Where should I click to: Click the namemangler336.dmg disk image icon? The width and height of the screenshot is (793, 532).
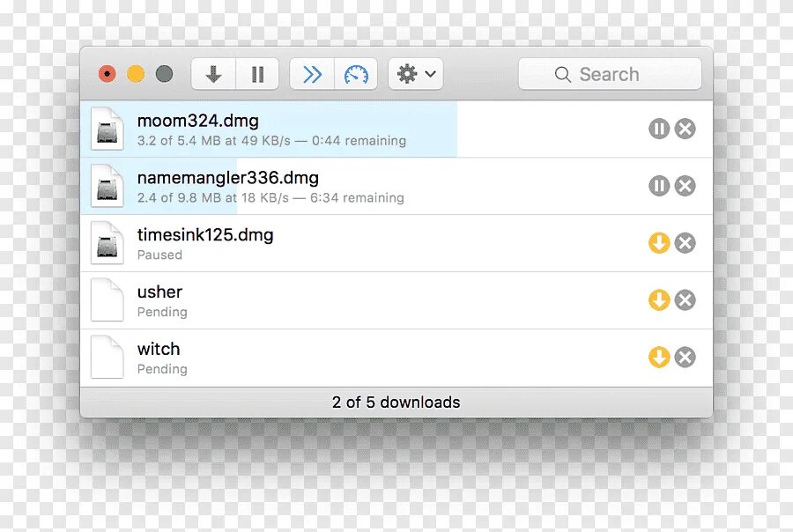(x=107, y=186)
